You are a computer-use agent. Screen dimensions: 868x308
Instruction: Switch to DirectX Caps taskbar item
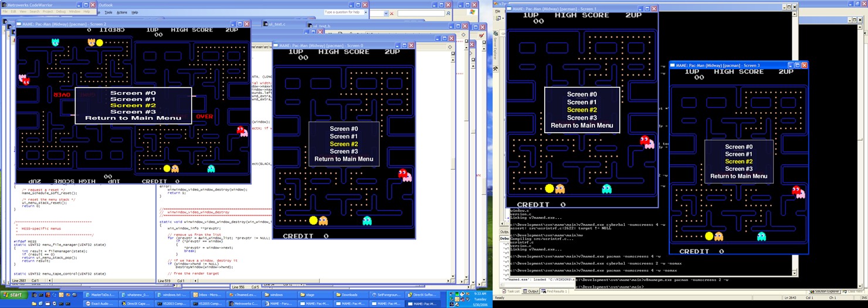(136, 304)
